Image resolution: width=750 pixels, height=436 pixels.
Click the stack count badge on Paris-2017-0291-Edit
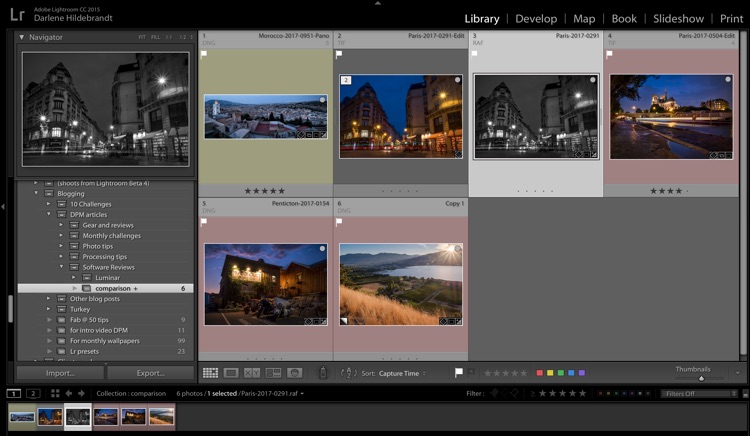[346, 80]
